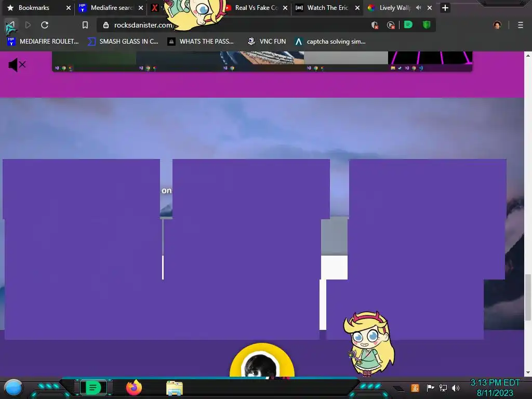The image size is (532, 399).
Task: Open the browser profile avatar
Action: coord(497,25)
